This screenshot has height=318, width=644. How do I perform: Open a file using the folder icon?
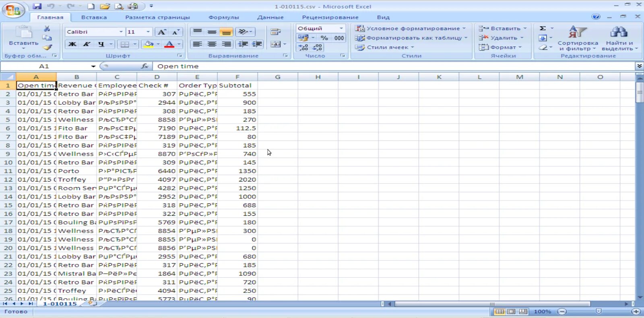click(105, 6)
